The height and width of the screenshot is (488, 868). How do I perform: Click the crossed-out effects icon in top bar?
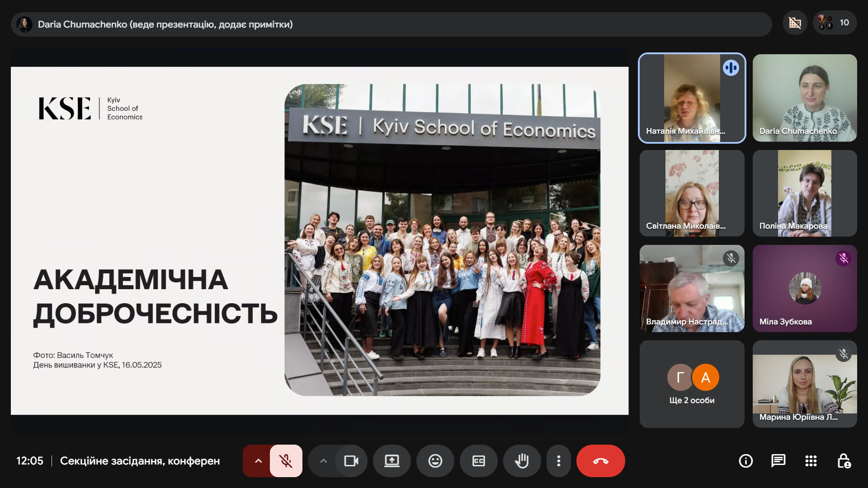pyautogui.click(x=795, y=23)
